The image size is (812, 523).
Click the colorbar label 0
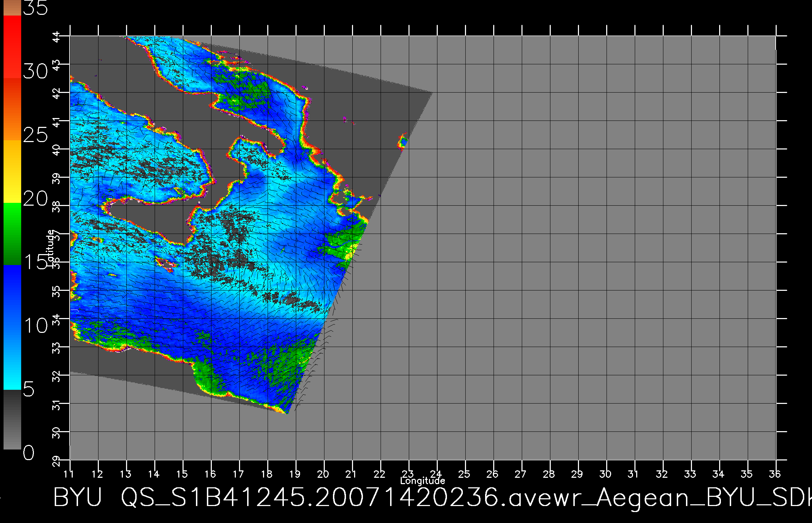(x=29, y=453)
